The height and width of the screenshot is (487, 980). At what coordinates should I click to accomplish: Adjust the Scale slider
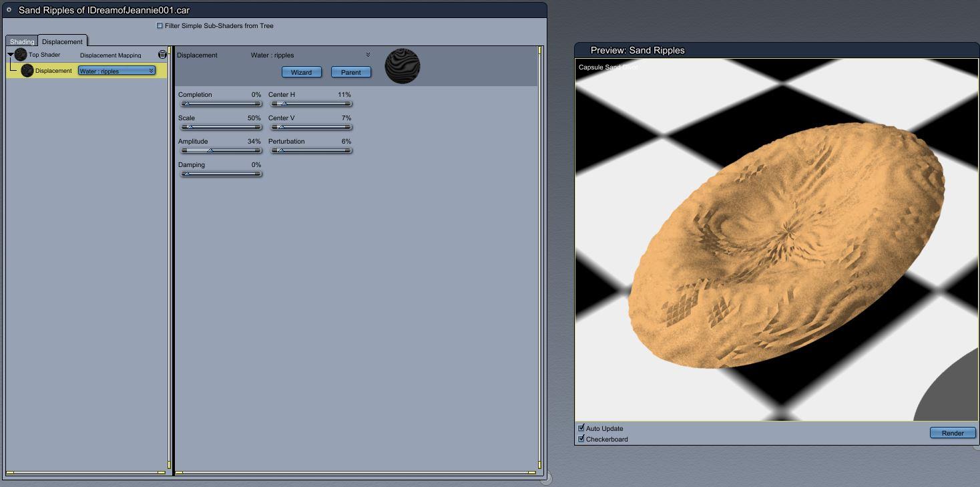[x=220, y=127]
